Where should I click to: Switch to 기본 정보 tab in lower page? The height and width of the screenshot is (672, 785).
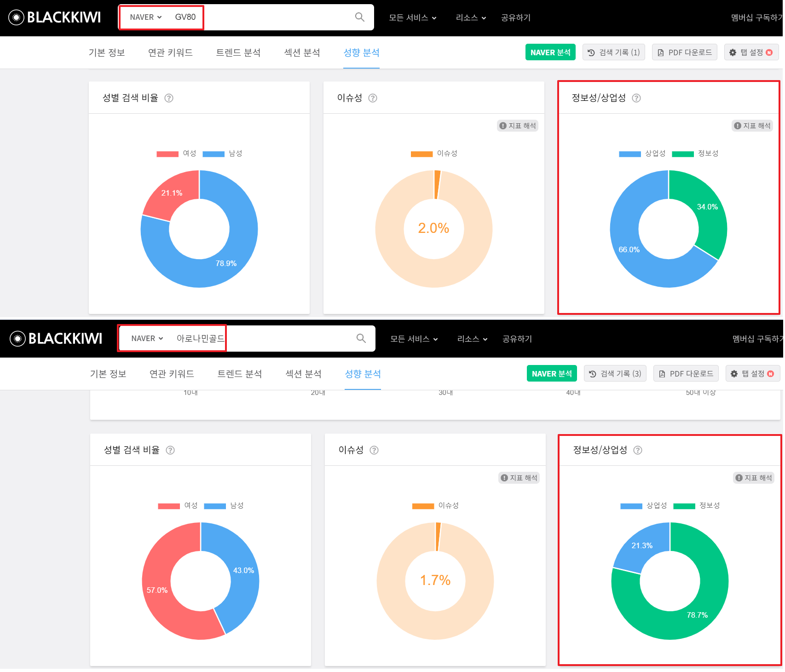point(108,374)
